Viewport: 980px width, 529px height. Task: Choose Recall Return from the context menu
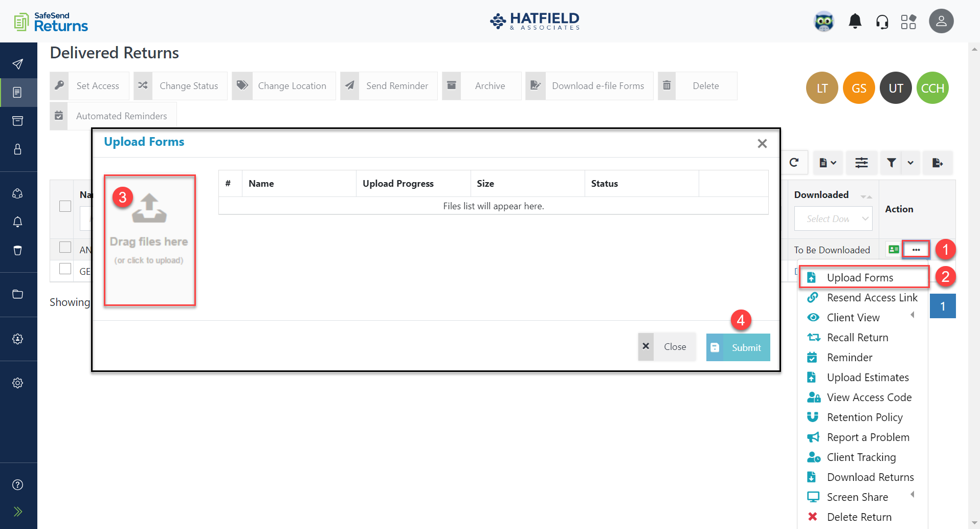858,337
